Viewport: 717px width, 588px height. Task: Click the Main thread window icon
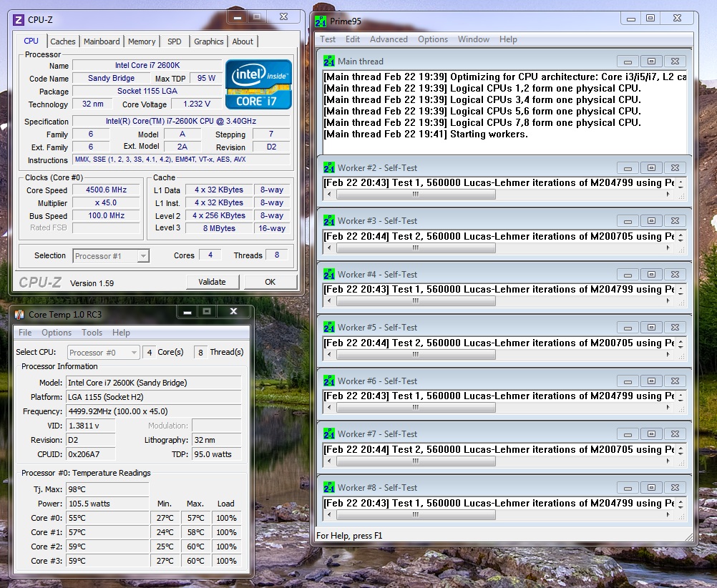[328, 62]
